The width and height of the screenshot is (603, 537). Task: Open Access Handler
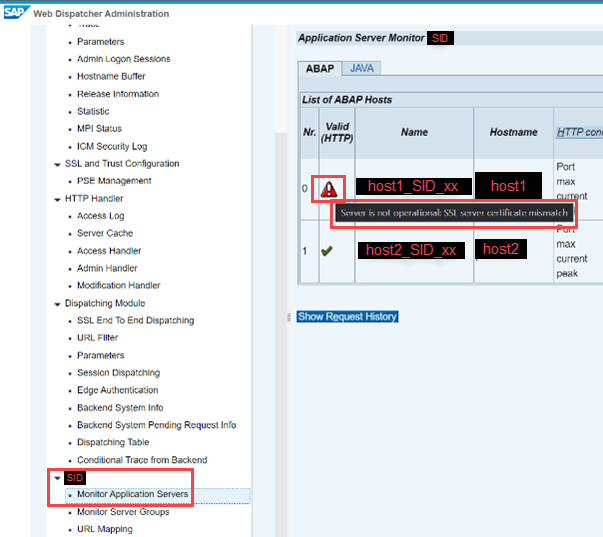tap(109, 251)
